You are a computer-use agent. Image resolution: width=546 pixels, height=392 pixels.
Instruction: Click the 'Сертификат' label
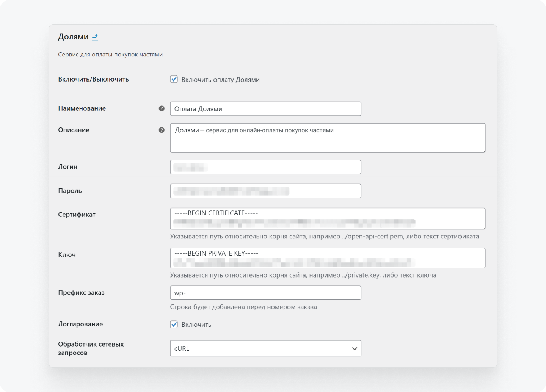pyautogui.click(x=77, y=215)
